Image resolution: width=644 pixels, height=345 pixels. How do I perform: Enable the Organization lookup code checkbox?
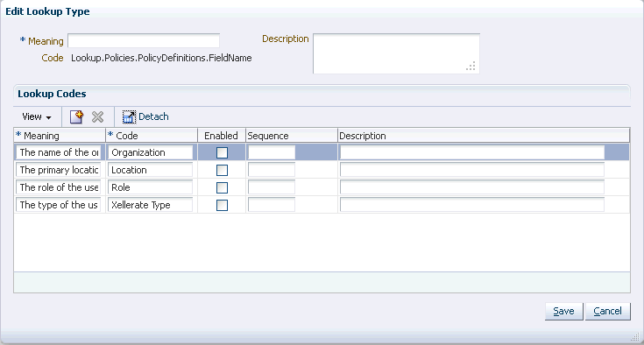click(x=222, y=152)
